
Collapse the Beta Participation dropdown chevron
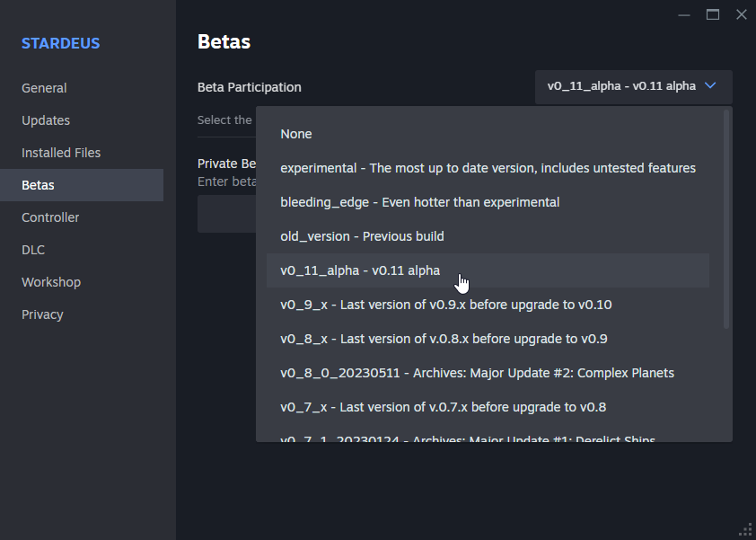click(x=710, y=86)
